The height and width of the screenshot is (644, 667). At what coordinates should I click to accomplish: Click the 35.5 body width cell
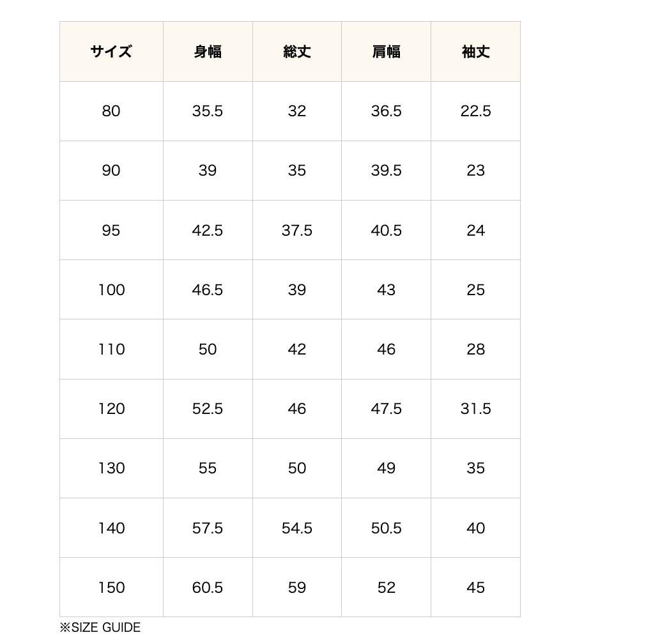pyautogui.click(x=208, y=111)
